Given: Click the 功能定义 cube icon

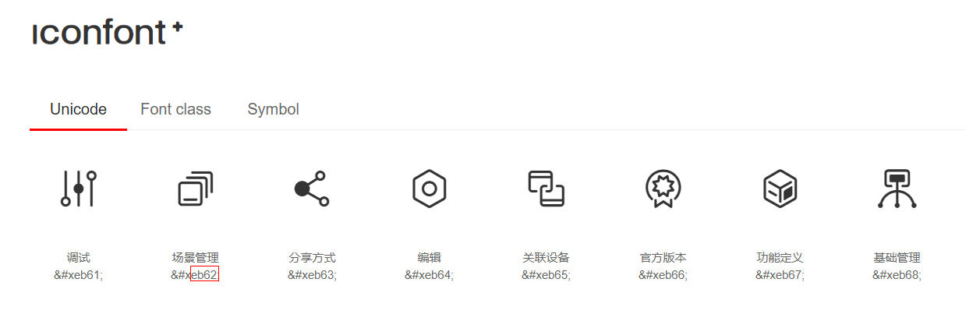Looking at the screenshot, I should point(780,189).
